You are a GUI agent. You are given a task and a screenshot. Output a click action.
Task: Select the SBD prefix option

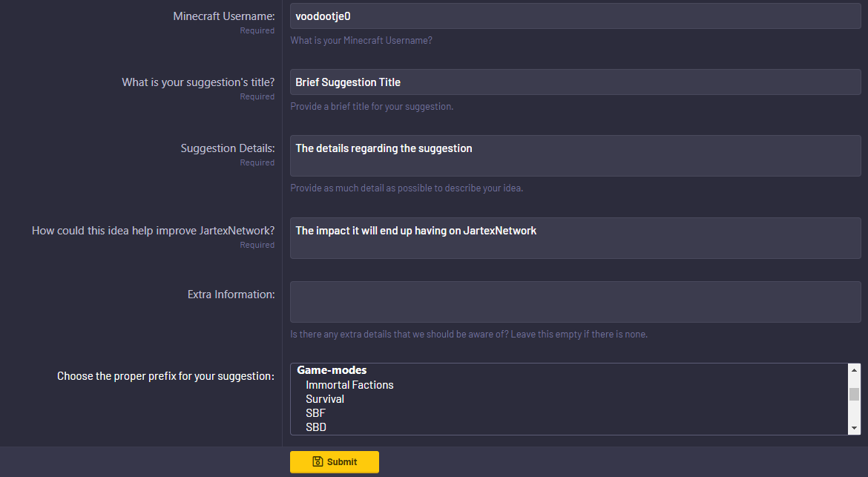316,427
